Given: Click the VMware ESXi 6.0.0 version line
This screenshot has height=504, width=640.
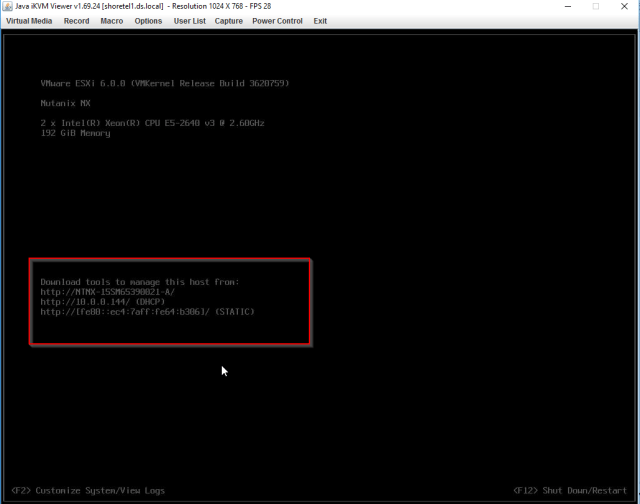Looking at the screenshot, I should point(165,83).
